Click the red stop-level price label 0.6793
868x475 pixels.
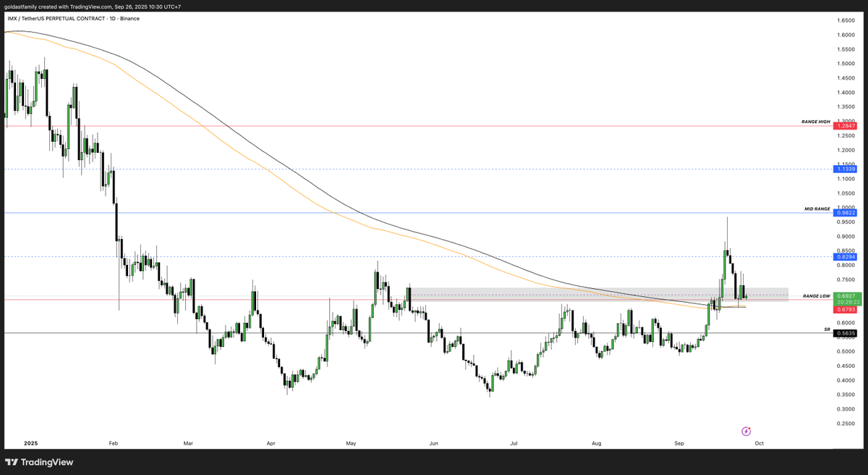click(x=845, y=308)
